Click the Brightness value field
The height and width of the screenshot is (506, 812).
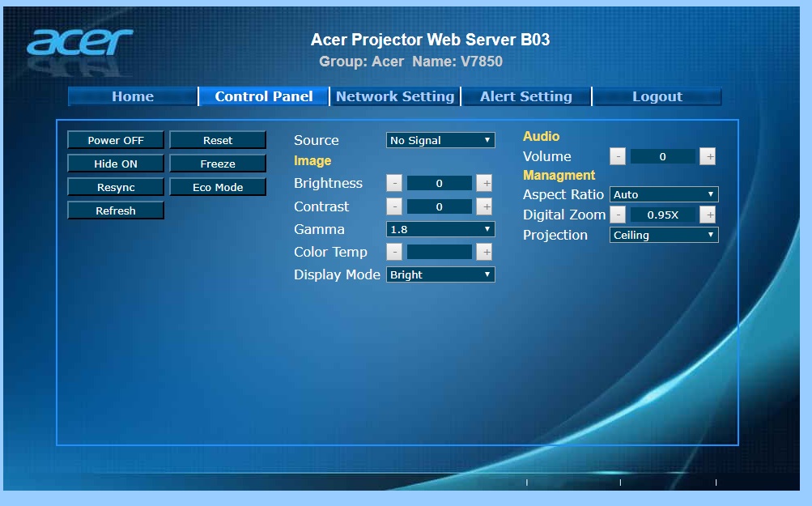coord(439,183)
